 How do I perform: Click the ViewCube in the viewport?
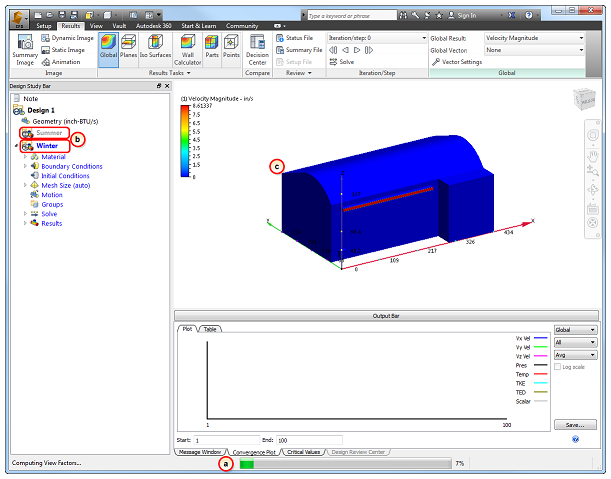(x=584, y=99)
